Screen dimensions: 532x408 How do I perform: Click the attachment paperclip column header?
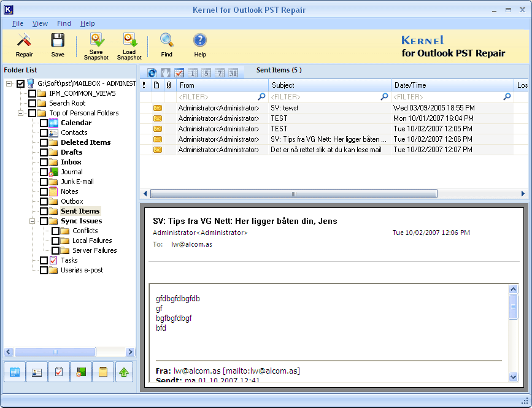[169, 85]
